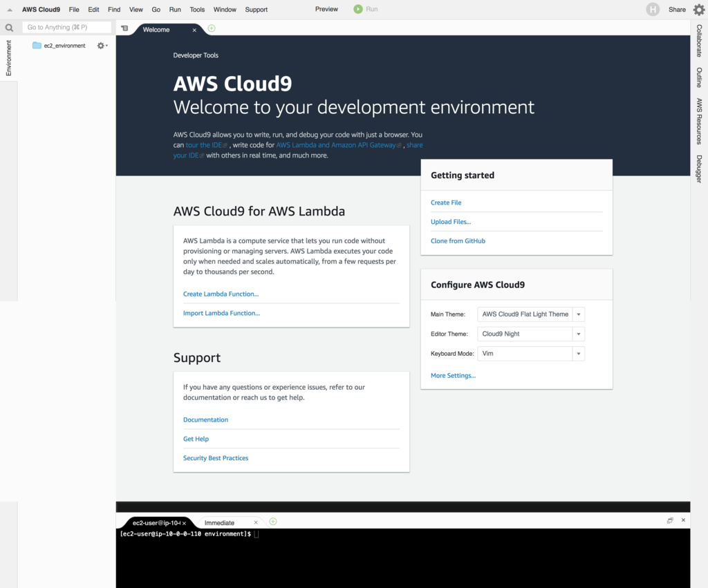Open the Collaborate side panel
Image resolution: width=708 pixels, height=588 pixels.
[x=699, y=41]
